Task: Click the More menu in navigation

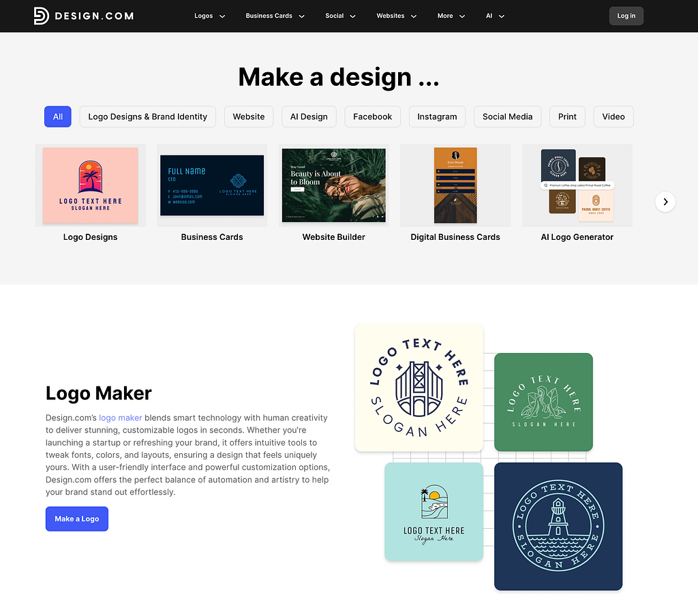Action: 451,16
